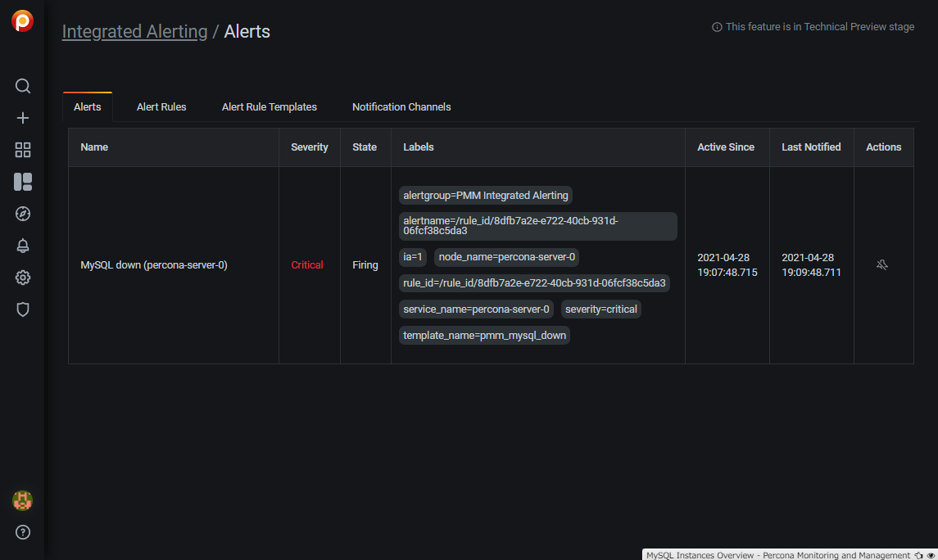Open the Help question mark icon
The image size is (938, 560).
pos(23,532)
